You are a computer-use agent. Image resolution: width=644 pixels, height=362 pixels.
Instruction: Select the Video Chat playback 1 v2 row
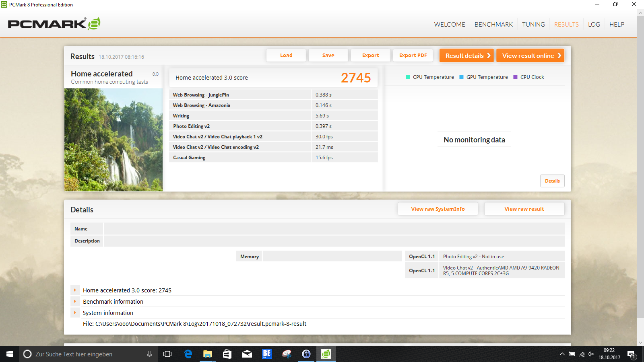pyautogui.click(x=274, y=137)
